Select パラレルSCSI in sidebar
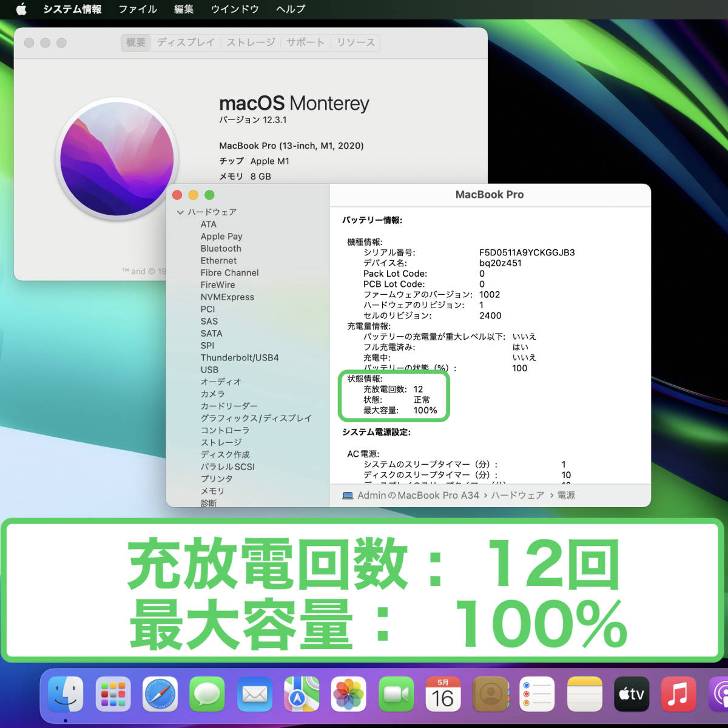The height and width of the screenshot is (728, 728). [228, 467]
